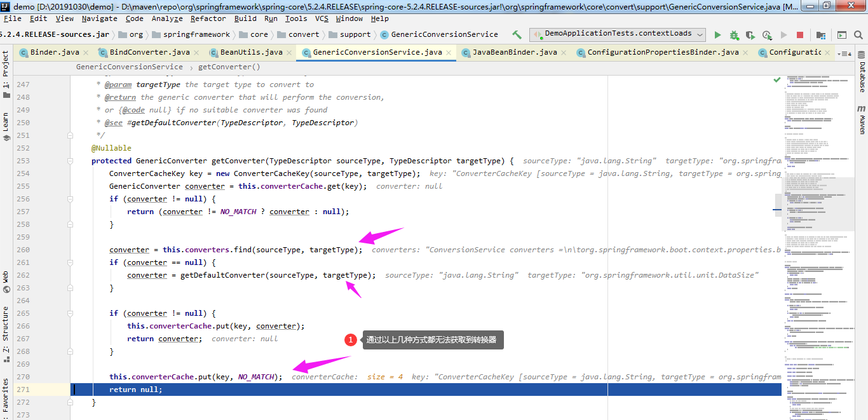This screenshot has width=868, height=420.
Task: Click getConverter() in the editor breadcrumb
Action: coord(229,67)
